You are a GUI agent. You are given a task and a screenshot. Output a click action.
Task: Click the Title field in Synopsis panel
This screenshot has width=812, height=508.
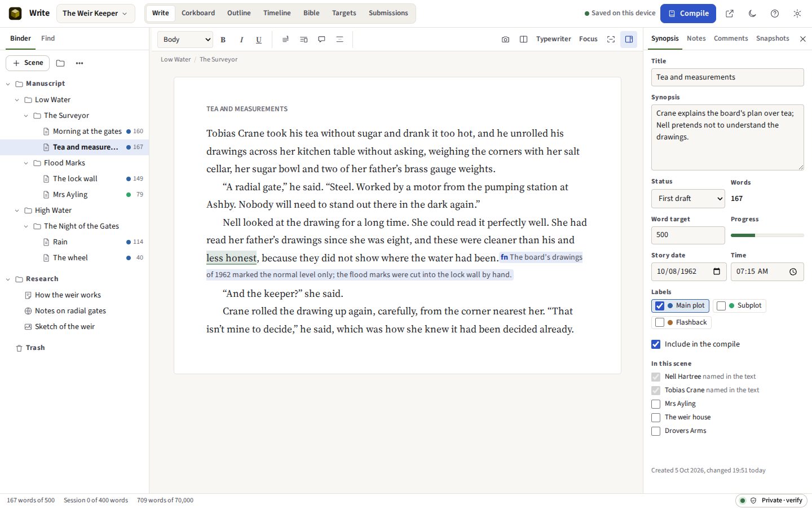[x=727, y=77]
